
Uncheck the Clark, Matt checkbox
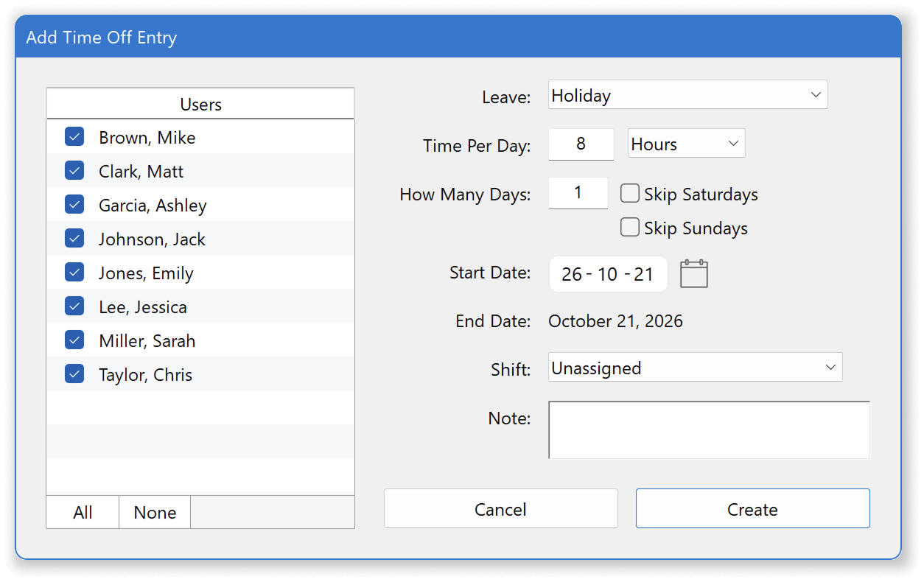point(74,171)
